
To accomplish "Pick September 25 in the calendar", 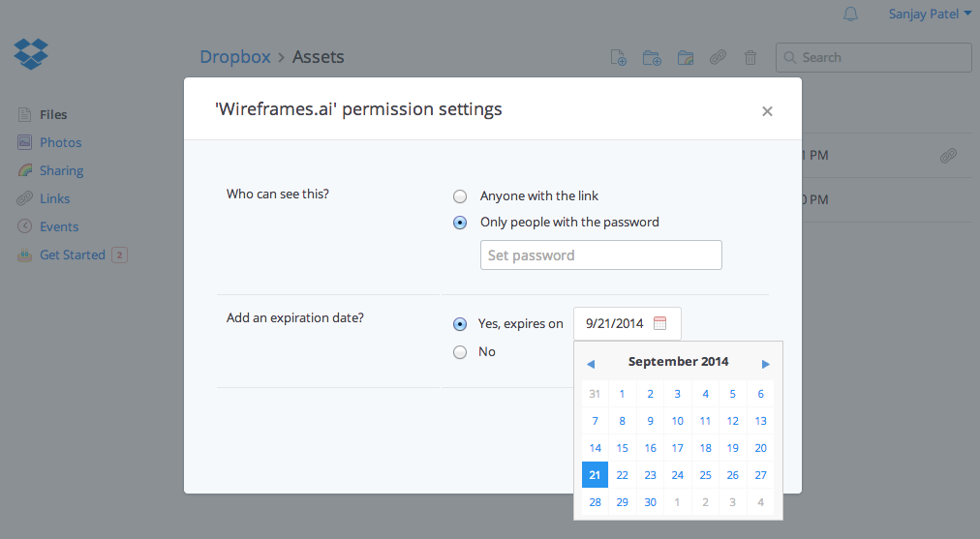I will click(706, 475).
